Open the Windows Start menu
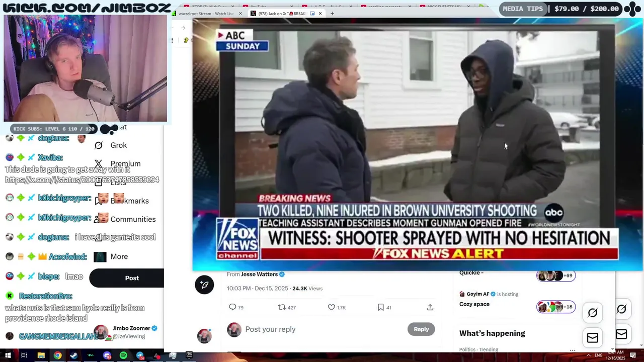644x362 pixels. coord(8,355)
